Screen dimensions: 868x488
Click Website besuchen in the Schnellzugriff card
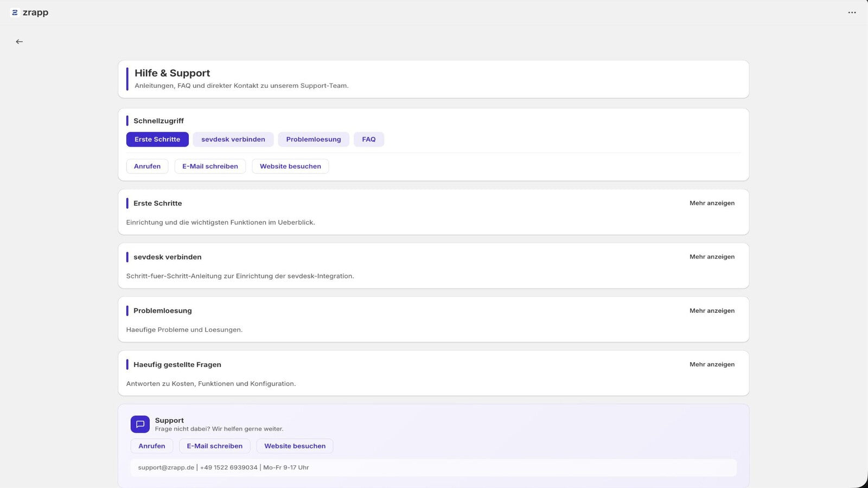(290, 166)
